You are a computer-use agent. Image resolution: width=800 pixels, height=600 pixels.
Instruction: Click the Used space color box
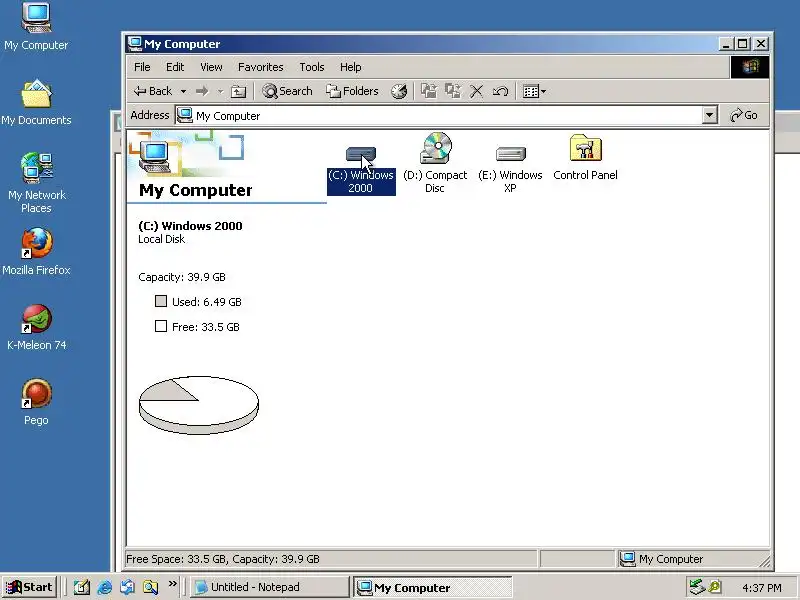161,301
